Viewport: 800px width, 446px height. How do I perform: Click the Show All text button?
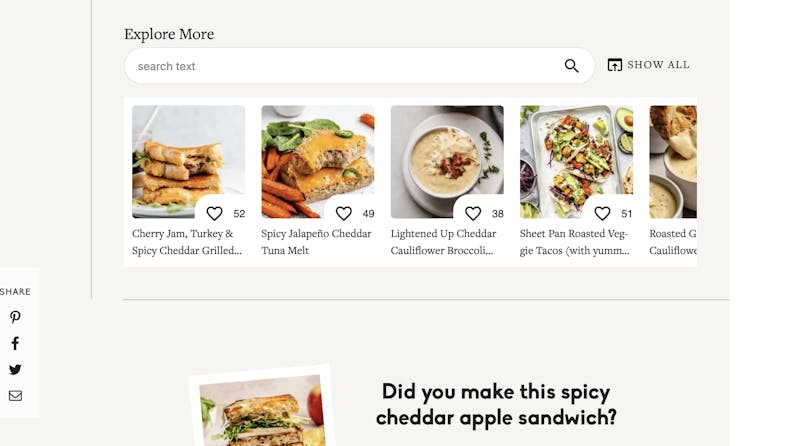pos(658,65)
